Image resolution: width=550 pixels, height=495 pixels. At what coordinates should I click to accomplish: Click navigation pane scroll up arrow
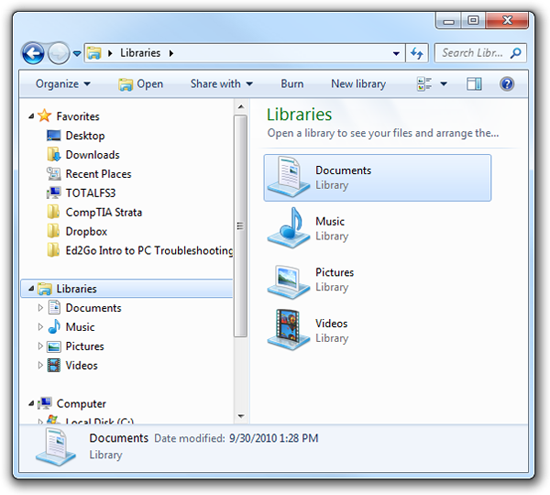tap(241, 106)
